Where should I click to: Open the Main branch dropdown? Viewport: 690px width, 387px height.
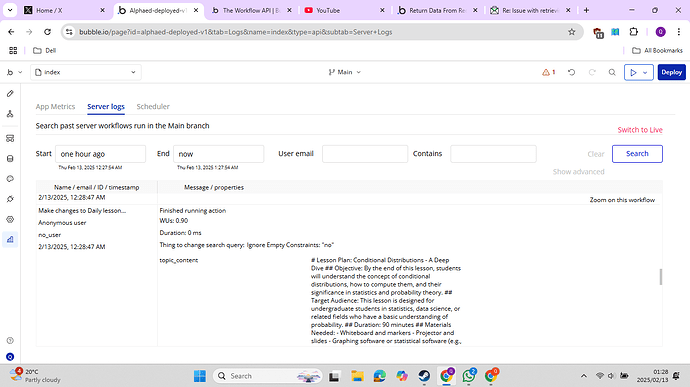tap(345, 72)
